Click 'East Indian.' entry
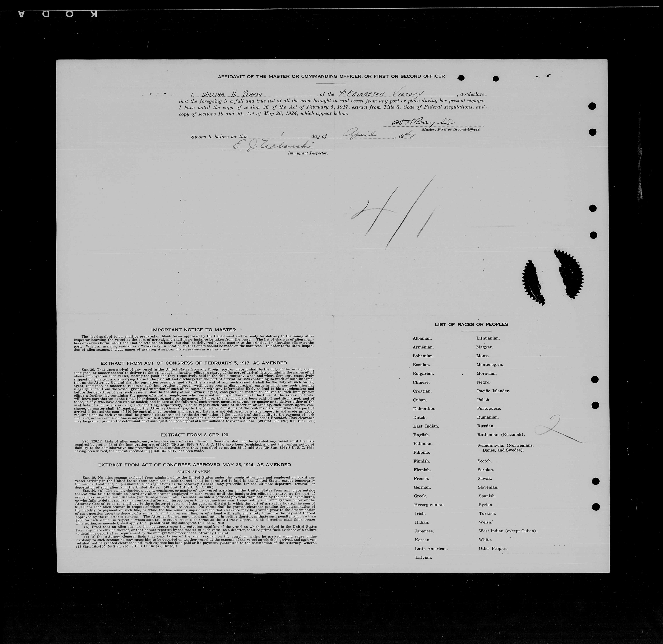This screenshot has width=663, height=644. coord(426,426)
